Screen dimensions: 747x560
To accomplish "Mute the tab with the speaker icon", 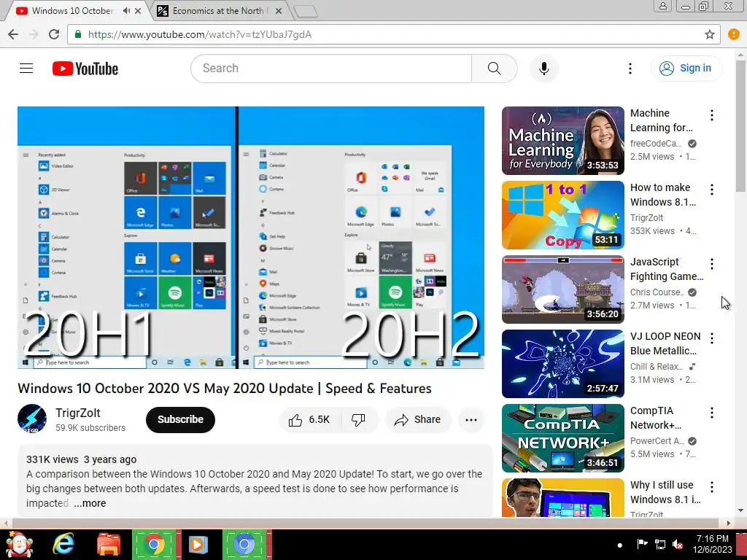I will click(x=126, y=10).
